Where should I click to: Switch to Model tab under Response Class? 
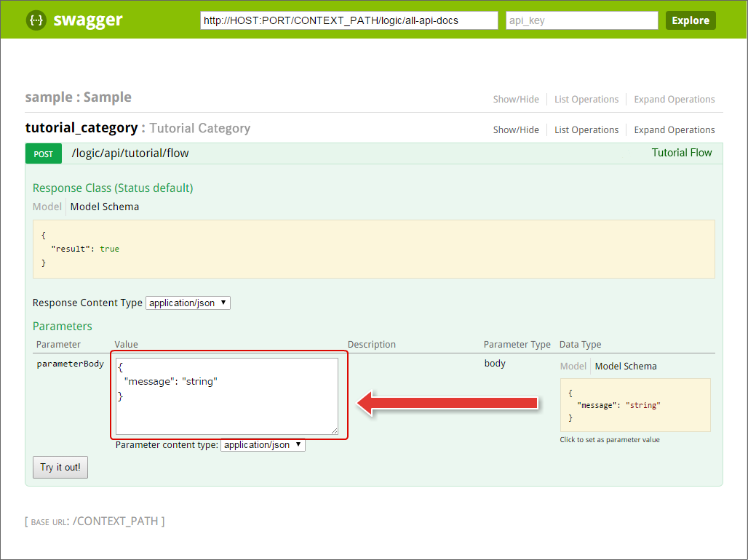click(x=47, y=207)
